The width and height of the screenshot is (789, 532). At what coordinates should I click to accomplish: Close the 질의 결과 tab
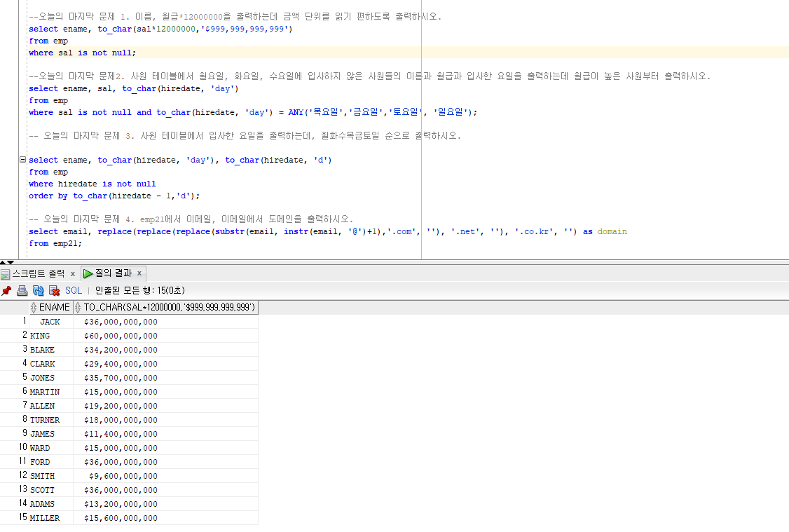(139, 273)
